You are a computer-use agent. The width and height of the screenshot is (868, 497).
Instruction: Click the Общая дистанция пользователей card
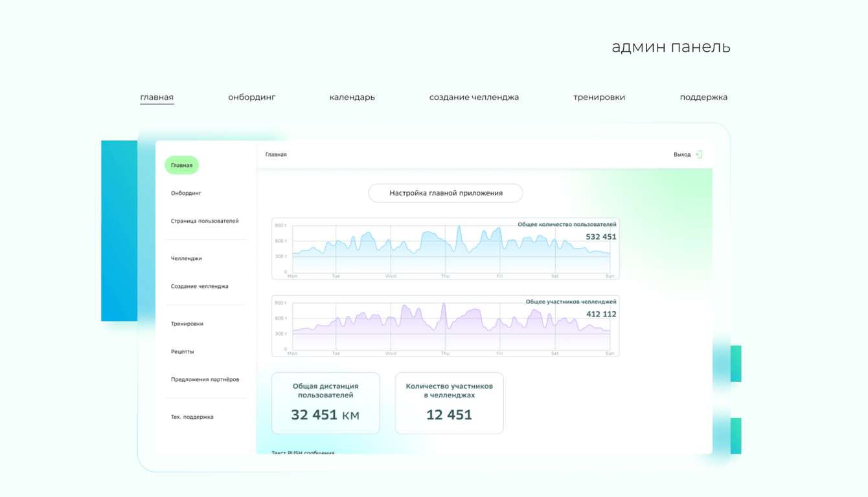325,403
